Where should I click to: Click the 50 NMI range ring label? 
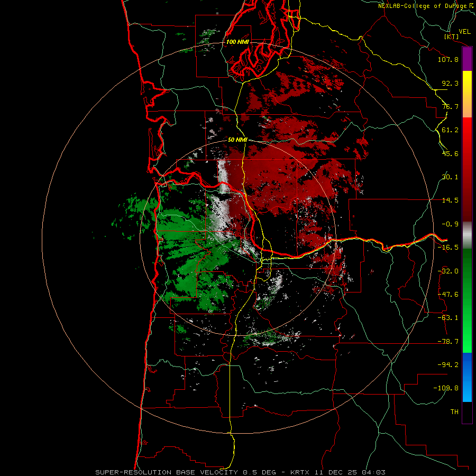(237, 140)
